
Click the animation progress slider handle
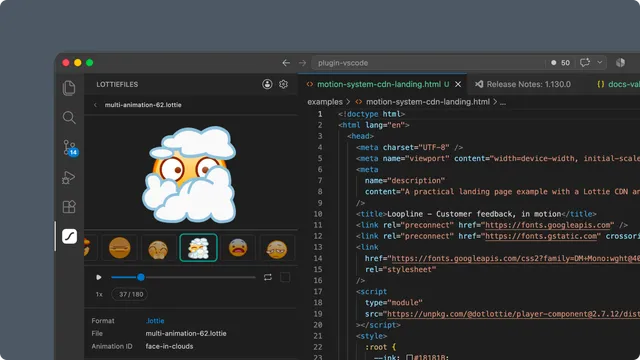(x=141, y=277)
